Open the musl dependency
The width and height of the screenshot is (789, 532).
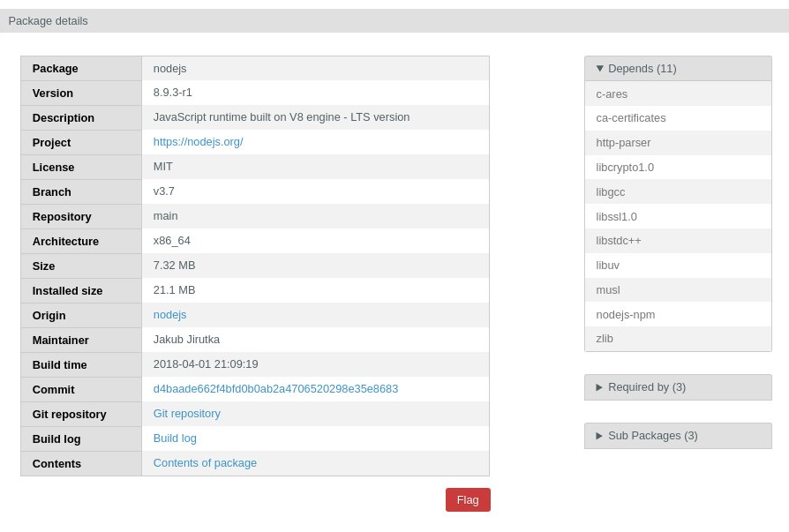coord(607,290)
